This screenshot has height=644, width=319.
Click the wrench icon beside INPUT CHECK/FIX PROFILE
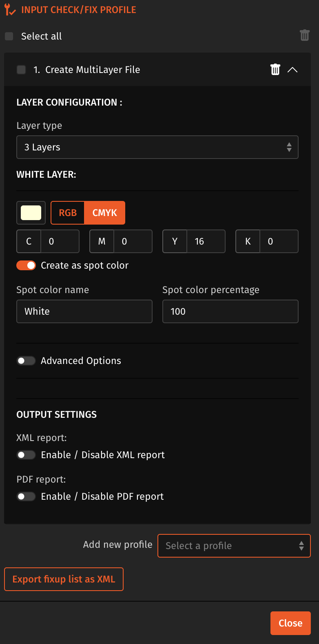pos(9,9)
